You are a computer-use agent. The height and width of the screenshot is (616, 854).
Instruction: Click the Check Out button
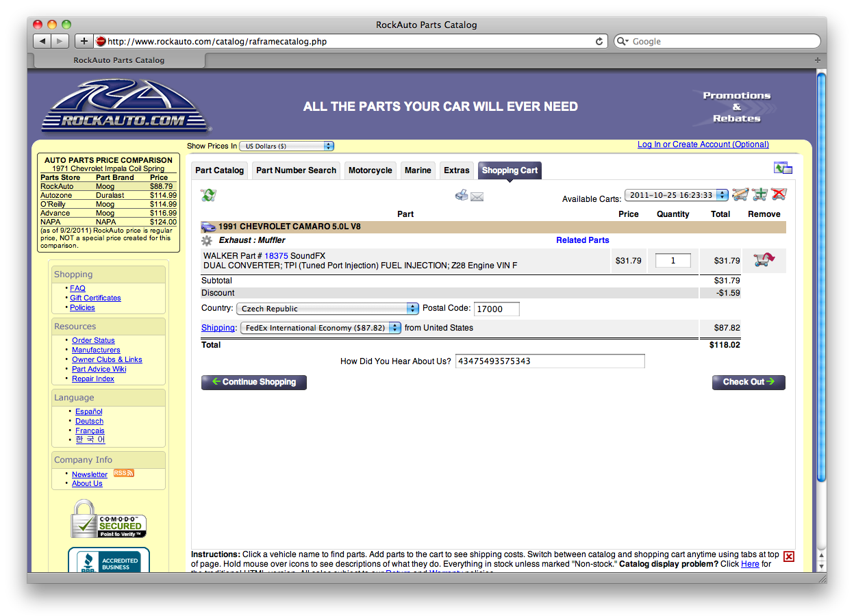coord(749,382)
